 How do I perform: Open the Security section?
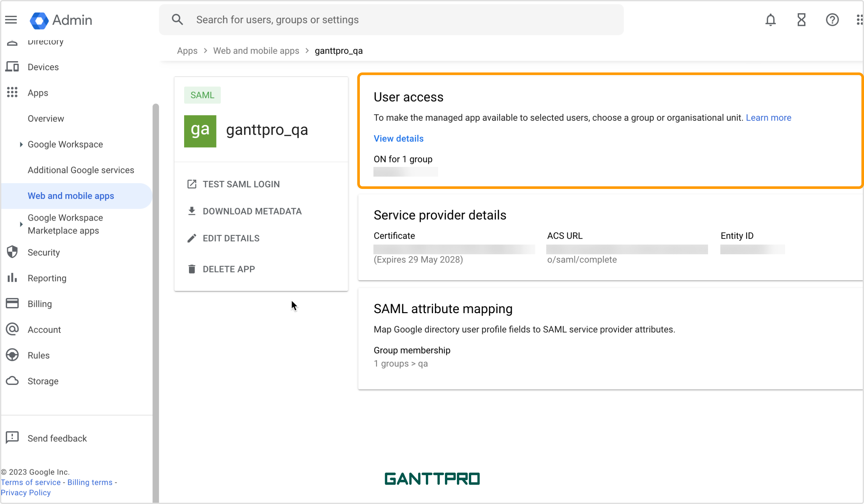pyautogui.click(x=44, y=252)
